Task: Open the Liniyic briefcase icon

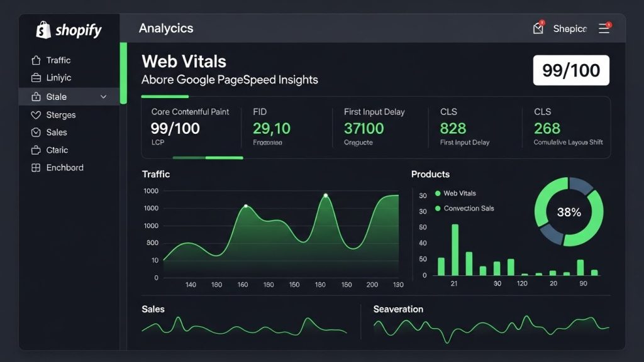Action: click(x=37, y=78)
